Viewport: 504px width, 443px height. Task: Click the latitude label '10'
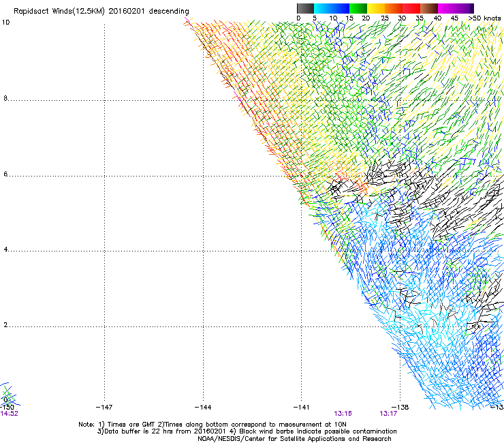coord(5,22)
